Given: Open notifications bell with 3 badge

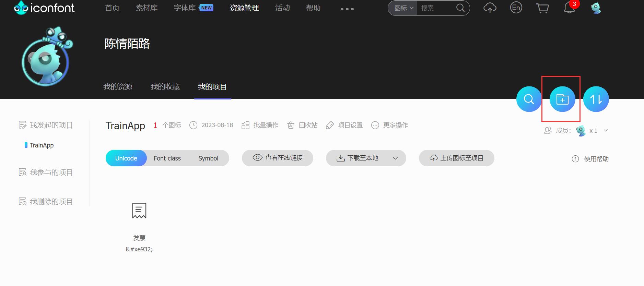Looking at the screenshot, I should pyautogui.click(x=569, y=8).
